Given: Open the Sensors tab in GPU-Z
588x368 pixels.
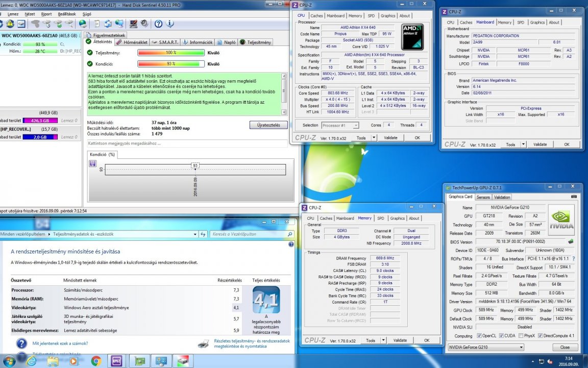Looking at the screenshot, I should 483,197.
